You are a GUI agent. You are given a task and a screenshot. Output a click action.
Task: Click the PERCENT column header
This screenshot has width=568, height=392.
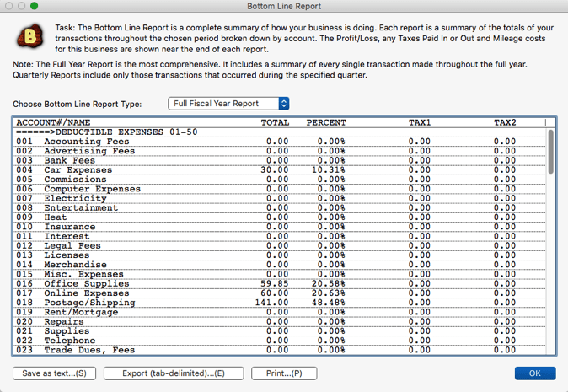tap(326, 122)
